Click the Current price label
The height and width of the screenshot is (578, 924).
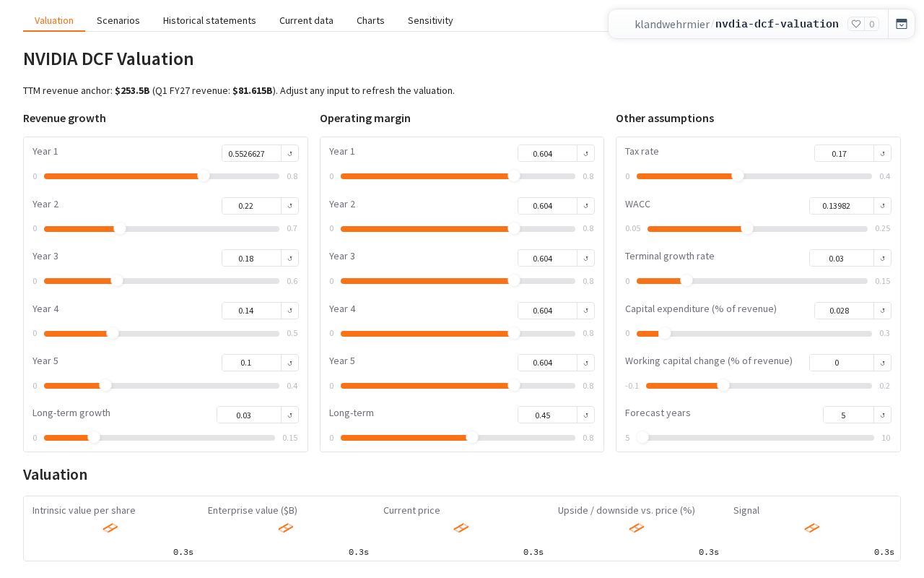tap(411, 510)
